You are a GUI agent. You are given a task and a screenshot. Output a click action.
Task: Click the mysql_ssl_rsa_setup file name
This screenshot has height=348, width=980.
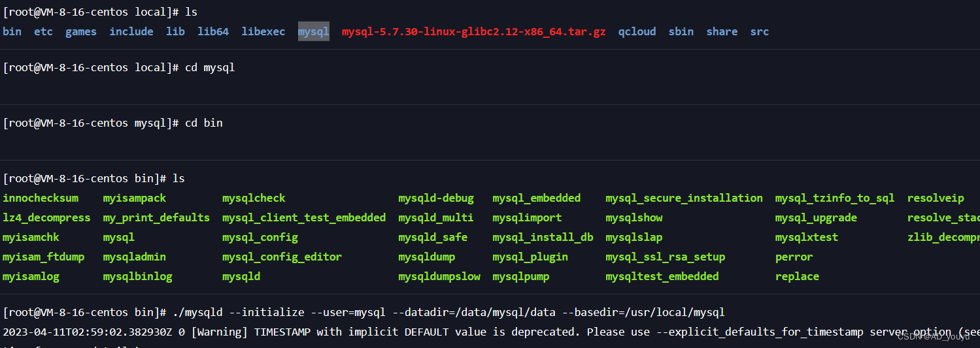coord(666,257)
